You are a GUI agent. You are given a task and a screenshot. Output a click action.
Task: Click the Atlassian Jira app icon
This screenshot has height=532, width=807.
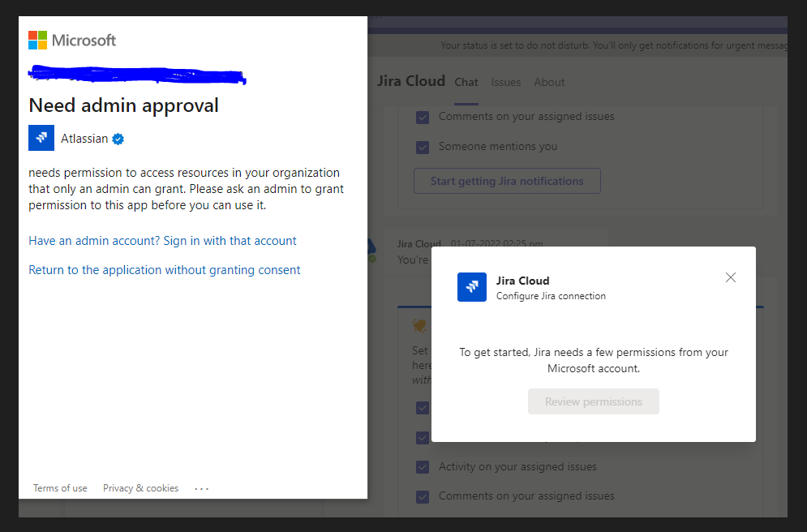tap(41, 138)
